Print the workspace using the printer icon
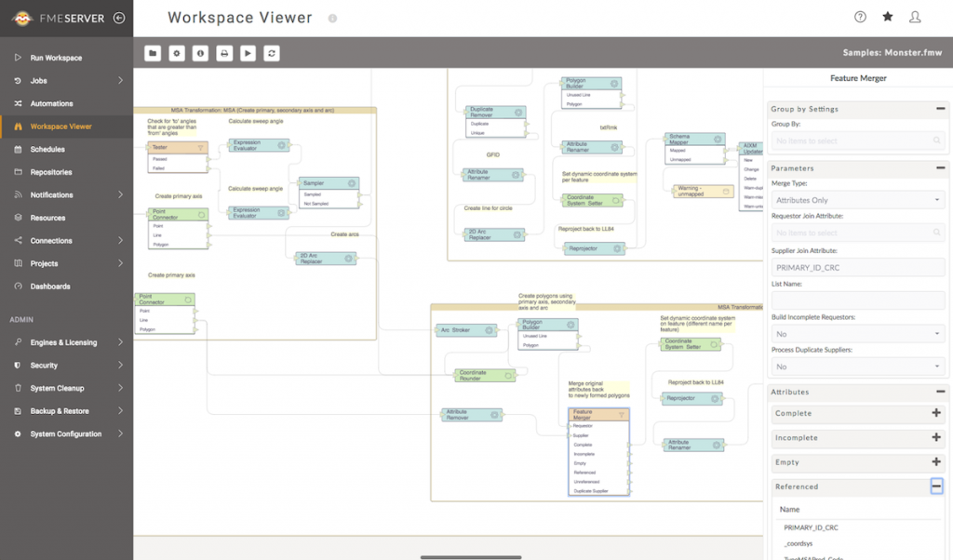The image size is (953, 560). point(224,53)
